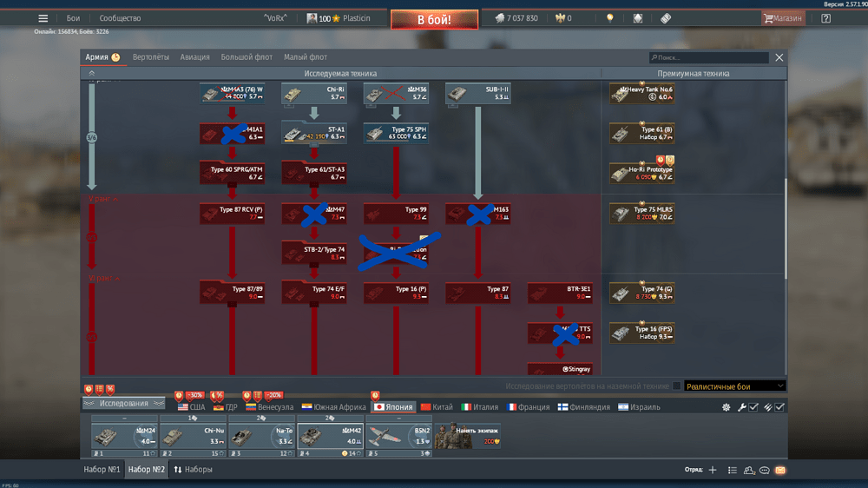Click the lightbulb hints icon
The height and width of the screenshot is (488, 868).
(x=610, y=18)
